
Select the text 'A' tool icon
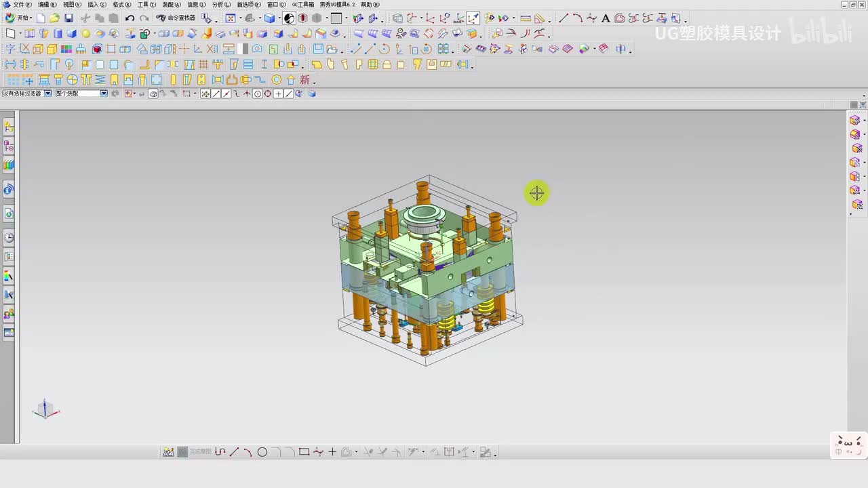606,18
